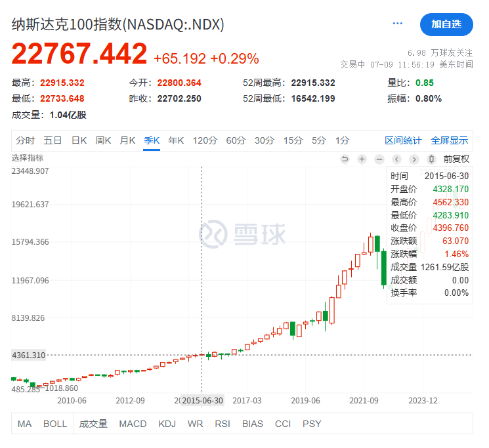Image resolution: width=489 pixels, height=448 pixels.
Task: Select the 周K chart tab
Action: click(103, 140)
